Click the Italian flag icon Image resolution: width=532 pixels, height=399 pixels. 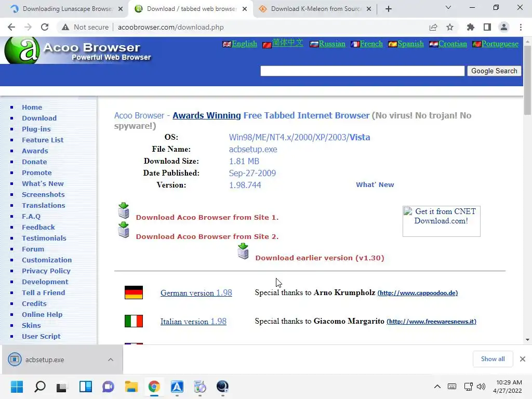tap(134, 321)
